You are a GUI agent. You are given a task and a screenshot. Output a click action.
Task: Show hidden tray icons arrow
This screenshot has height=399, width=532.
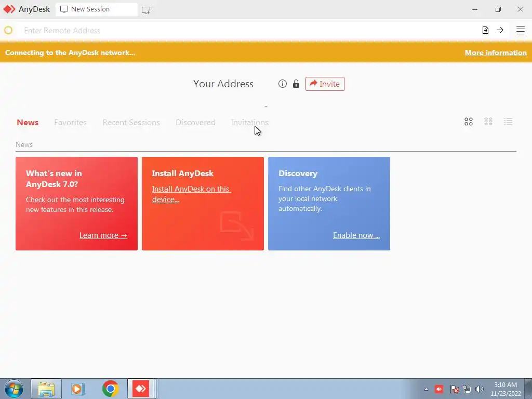[426, 389]
